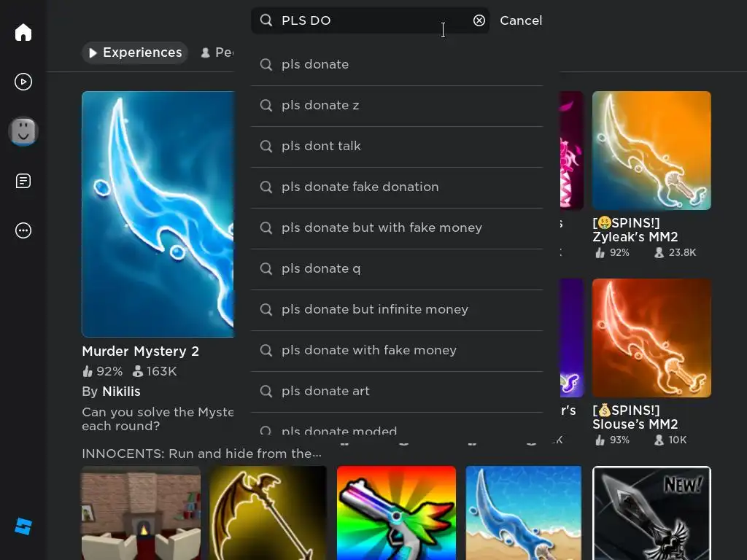Screen dimensions: 747x560
Task: Click Murder Mystery 2 163K players count
Action: tap(155, 371)
